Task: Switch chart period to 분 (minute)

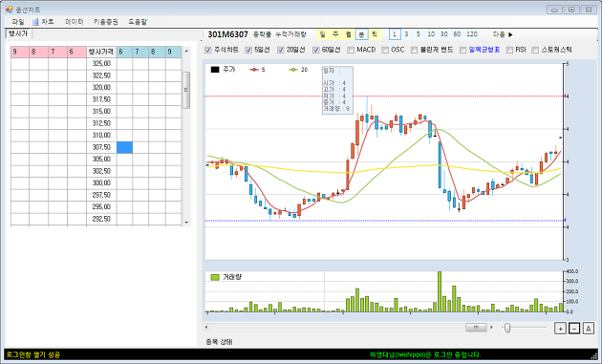Action: (361, 34)
